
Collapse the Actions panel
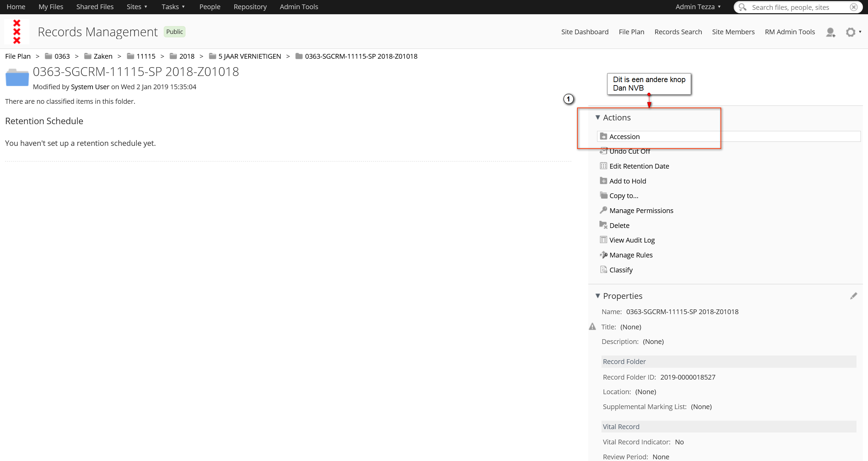598,117
